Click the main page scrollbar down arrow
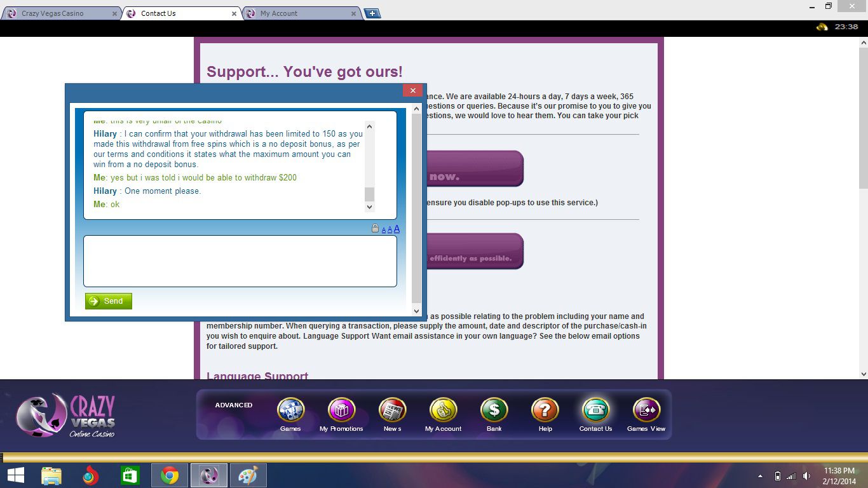Image resolution: width=868 pixels, height=488 pixels. click(863, 374)
